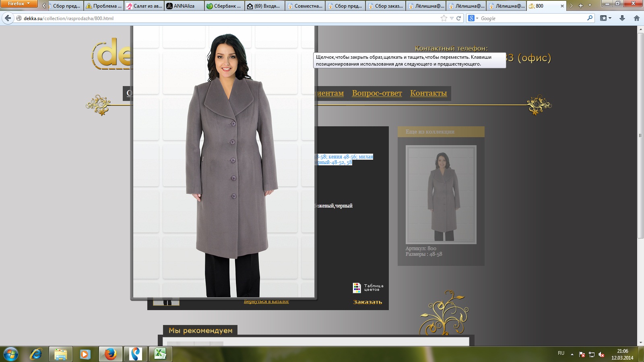Open the orange Firefox menu button
This screenshot has height=362, width=644.
pyautogui.click(x=19, y=4)
